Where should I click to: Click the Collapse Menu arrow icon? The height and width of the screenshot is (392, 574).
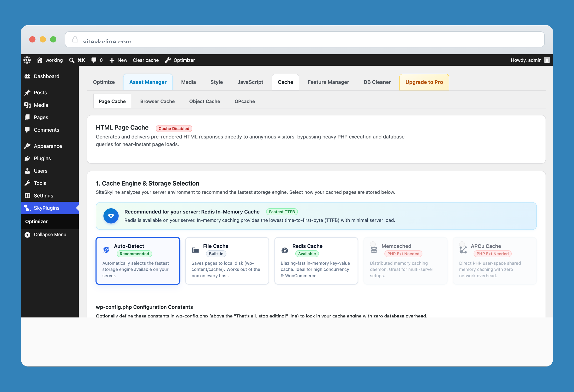tap(27, 235)
